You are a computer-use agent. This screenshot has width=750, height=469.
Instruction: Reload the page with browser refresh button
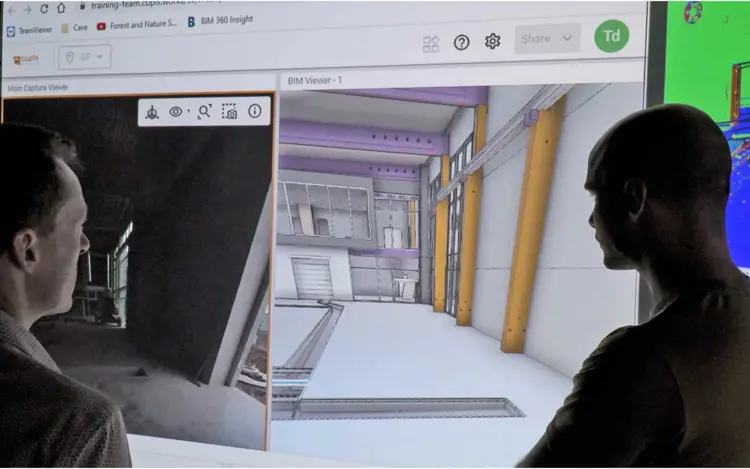point(42,9)
